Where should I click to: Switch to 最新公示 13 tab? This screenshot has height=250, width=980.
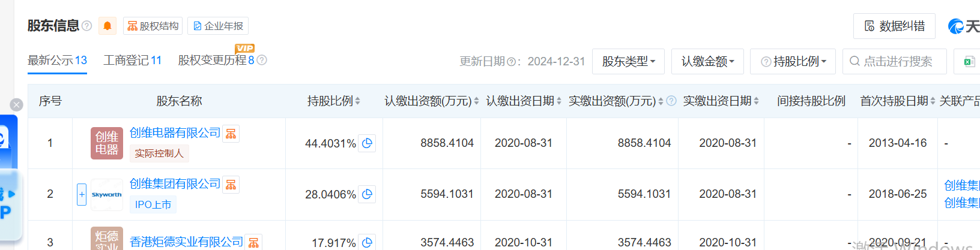[x=57, y=61]
